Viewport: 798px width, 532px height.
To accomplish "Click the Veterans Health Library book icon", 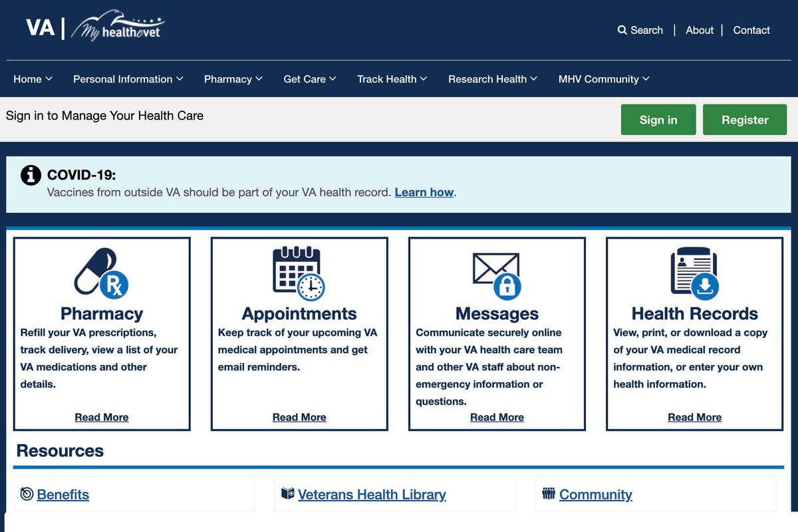I will pyautogui.click(x=287, y=493).
